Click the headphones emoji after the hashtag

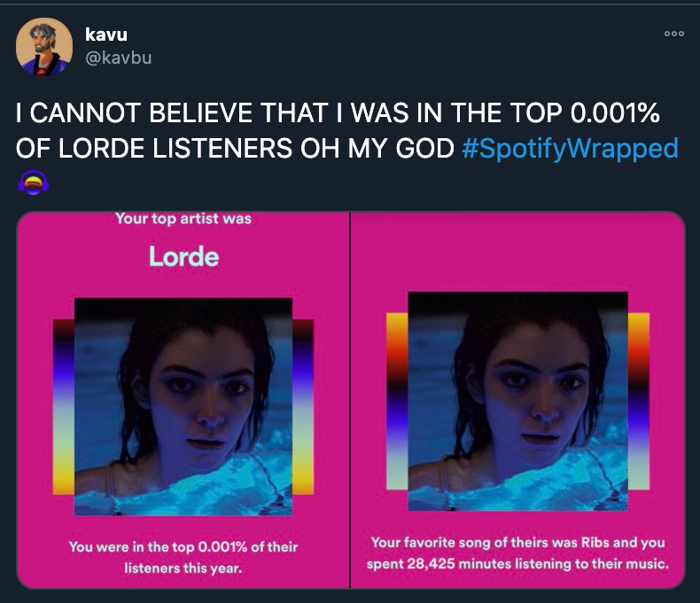tap(34, 182)
